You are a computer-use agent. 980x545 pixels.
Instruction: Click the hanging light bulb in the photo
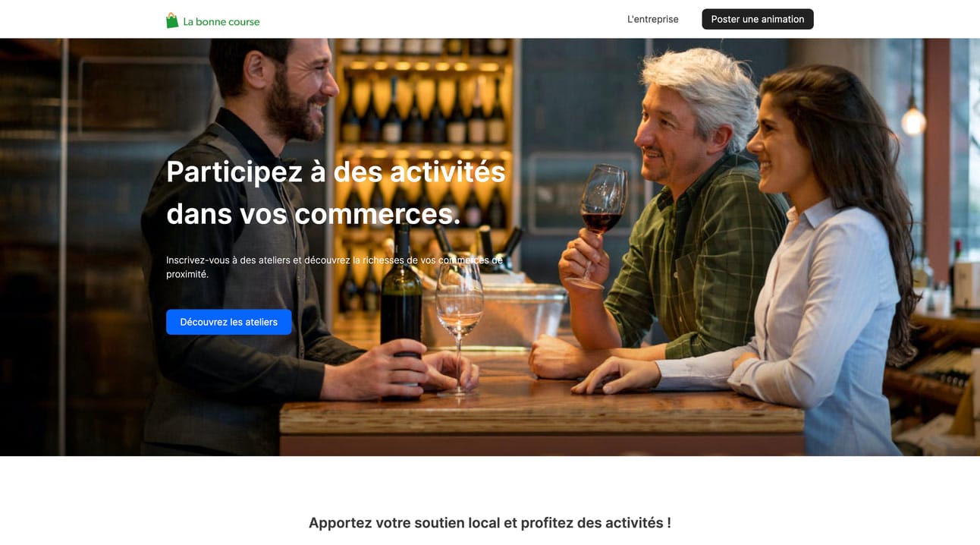pos(913,119)
